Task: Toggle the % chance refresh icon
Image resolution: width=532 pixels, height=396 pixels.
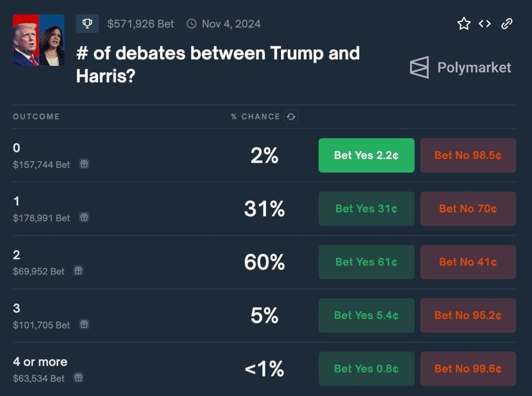Action: point(291,117)
